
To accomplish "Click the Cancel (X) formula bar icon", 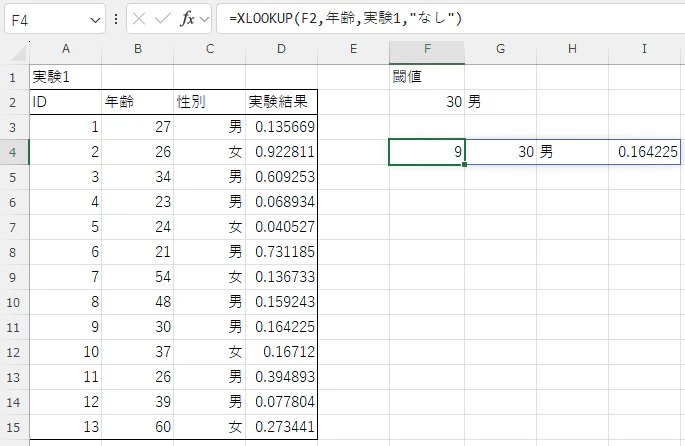I will [139, 19].
